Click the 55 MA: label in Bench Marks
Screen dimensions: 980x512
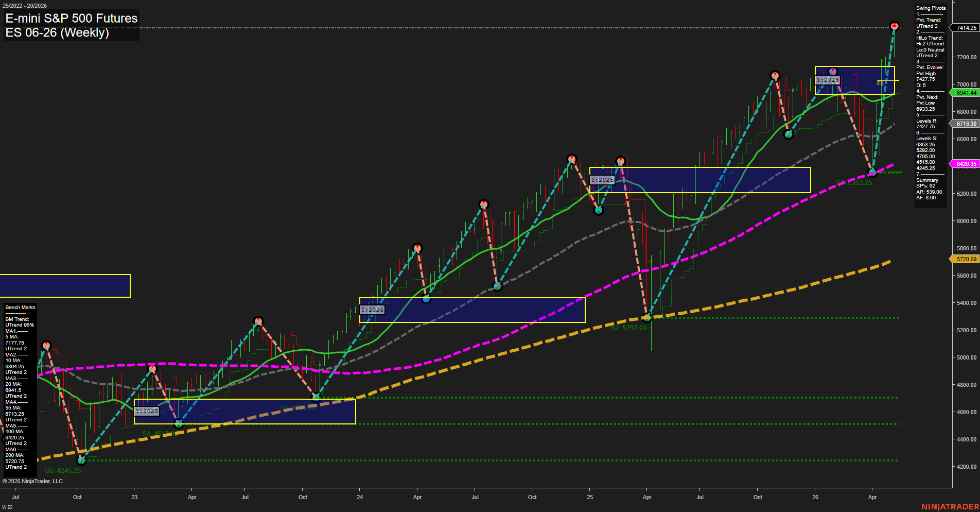pyautogui.click(x=13, y=408)
